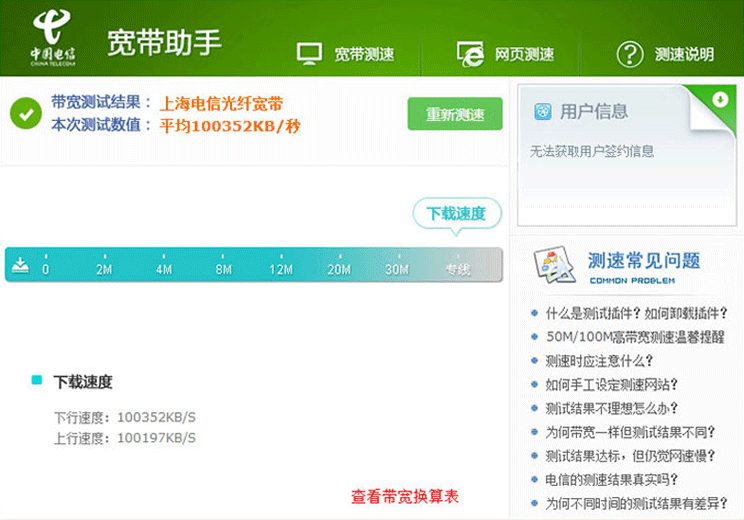The height and width of the screenshot is (520, 744).
Task: Open 测速时应注意什么？ question
Action: point(599,361)
